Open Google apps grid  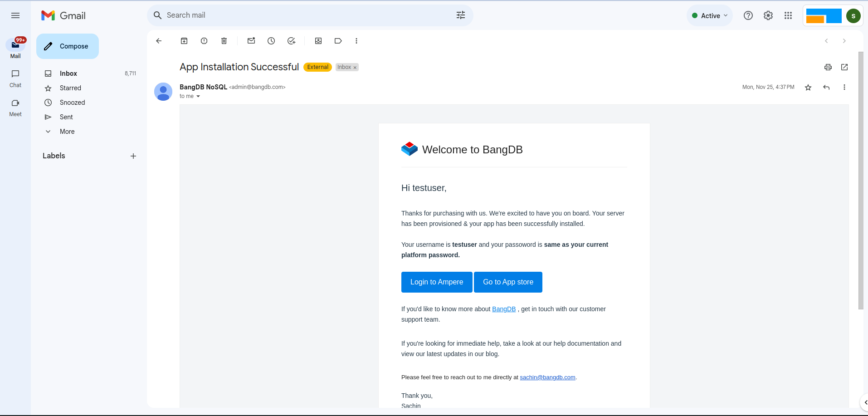click(x=788, y=15)
